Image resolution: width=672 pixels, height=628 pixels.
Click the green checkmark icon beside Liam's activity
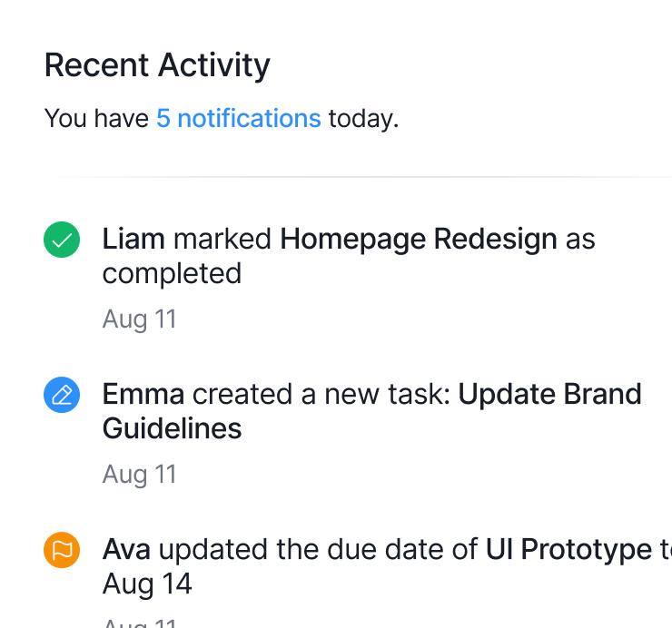[x=62, y=240]
